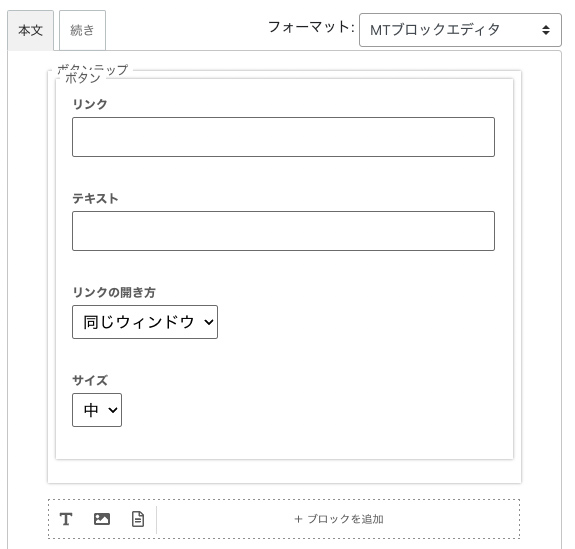The width and height of the screenshot is (575, 549).
Task: Add a file block via the document icon
Action: pyautogui.click(x=138, y=519)
